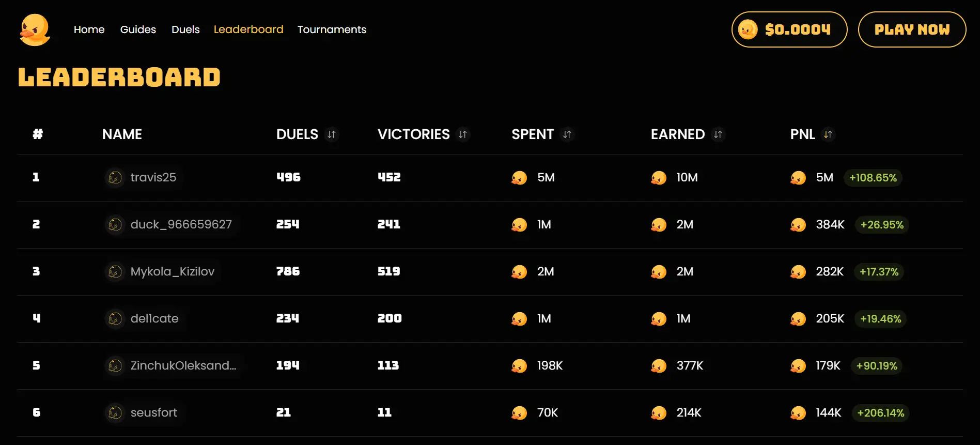Select the Leaderboard nav item

pyautogui.click(x=248, y=30)
